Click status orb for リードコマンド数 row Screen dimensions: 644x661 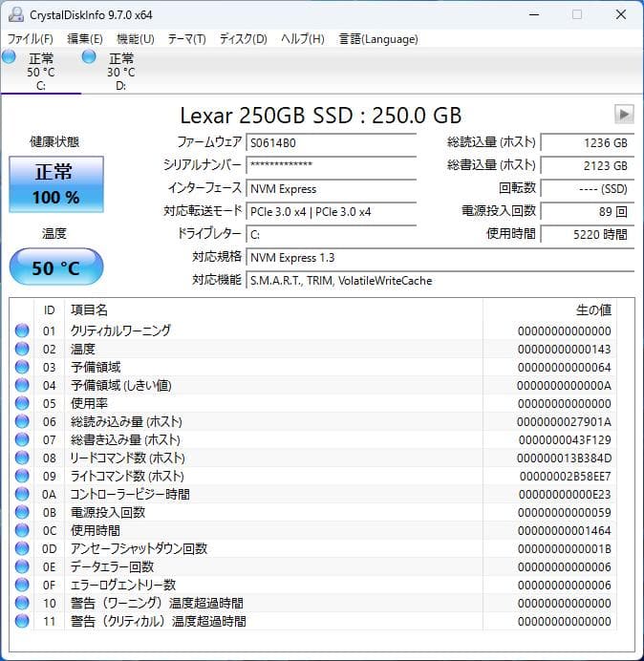point(22,458)
